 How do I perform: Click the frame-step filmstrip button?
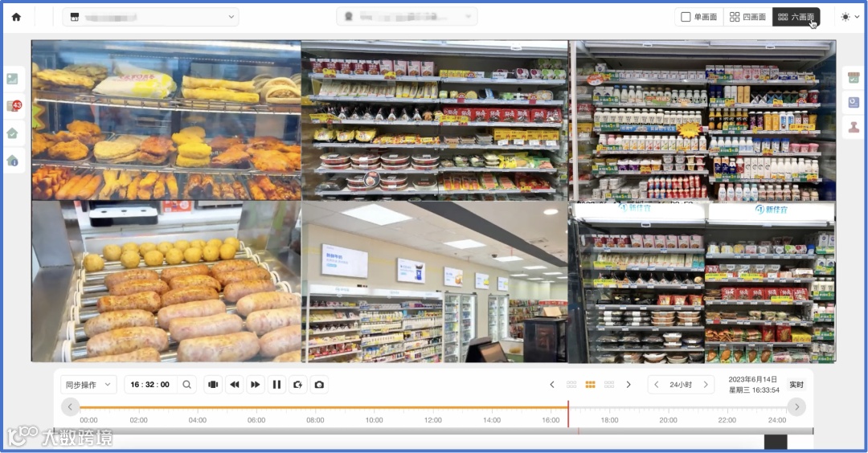pos(213,385)
